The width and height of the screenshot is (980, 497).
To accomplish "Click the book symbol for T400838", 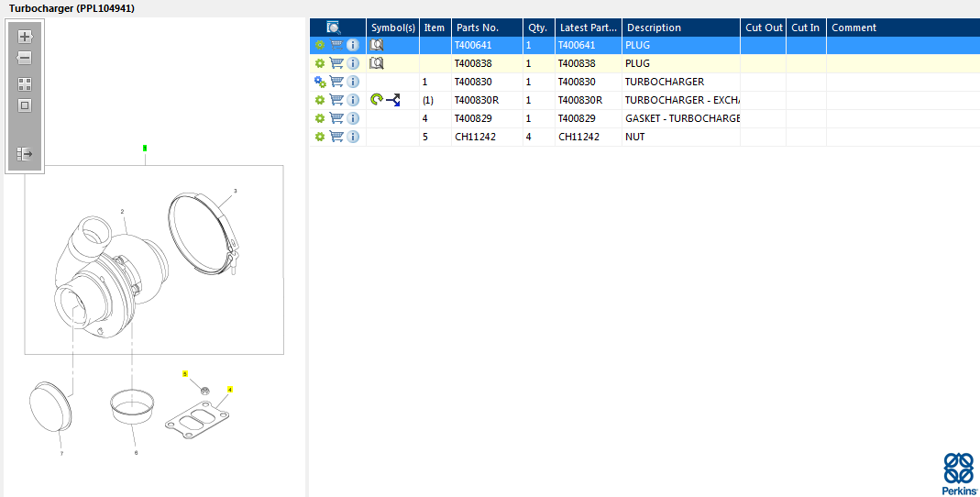I will point(376,63).
